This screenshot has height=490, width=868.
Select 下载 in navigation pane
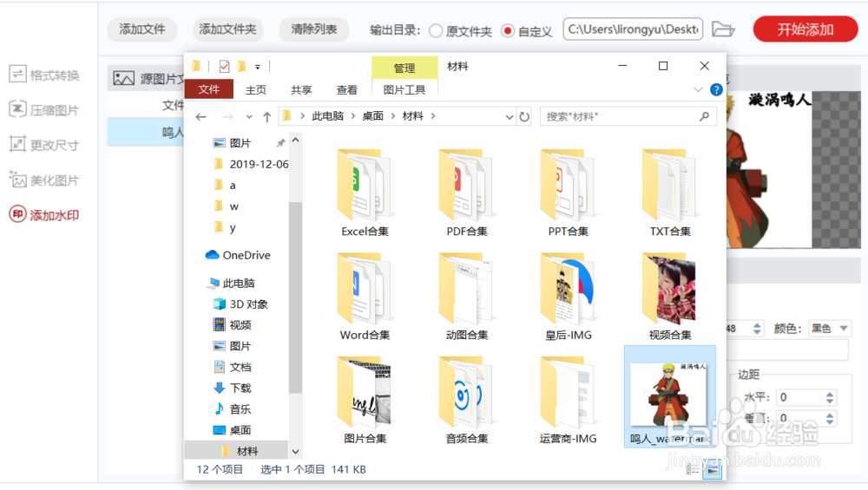point(233,389)
